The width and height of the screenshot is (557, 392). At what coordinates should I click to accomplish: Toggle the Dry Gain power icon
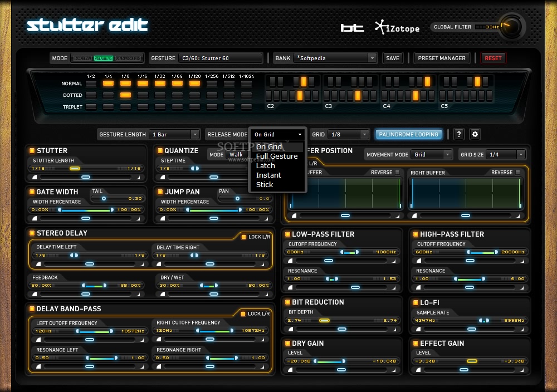(287, 343)
